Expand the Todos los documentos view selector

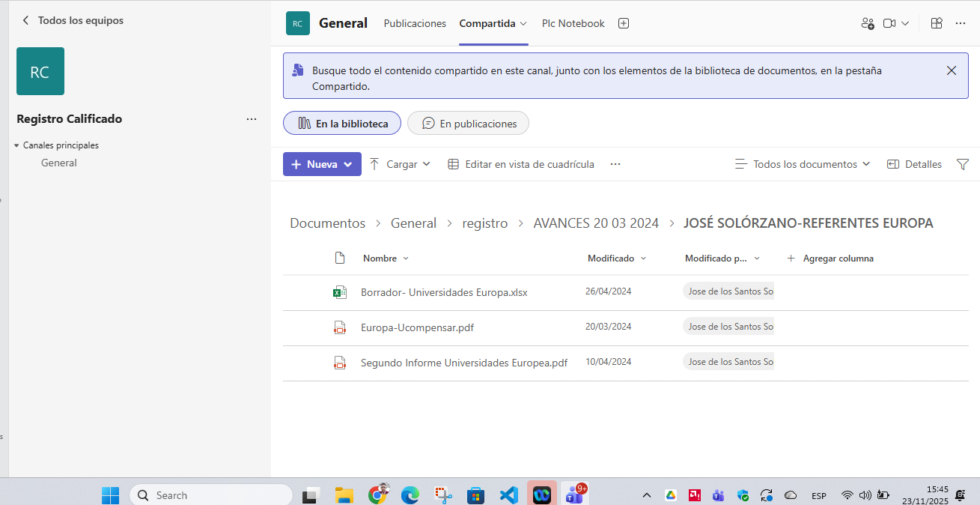point(803,164)
